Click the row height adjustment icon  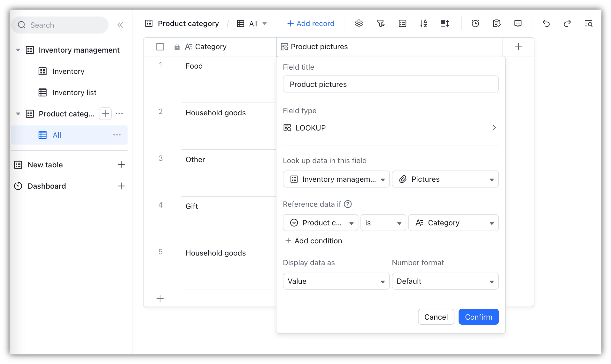445,23
